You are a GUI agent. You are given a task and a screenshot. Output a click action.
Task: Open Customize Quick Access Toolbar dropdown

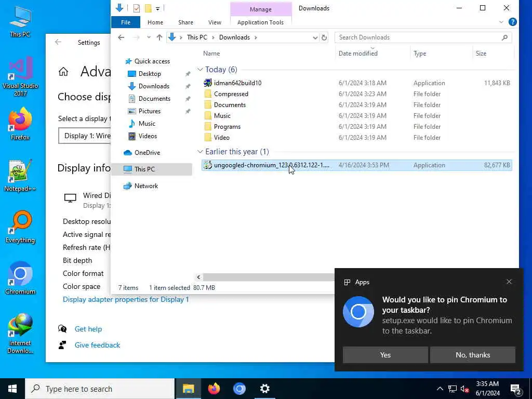[158, 8]
